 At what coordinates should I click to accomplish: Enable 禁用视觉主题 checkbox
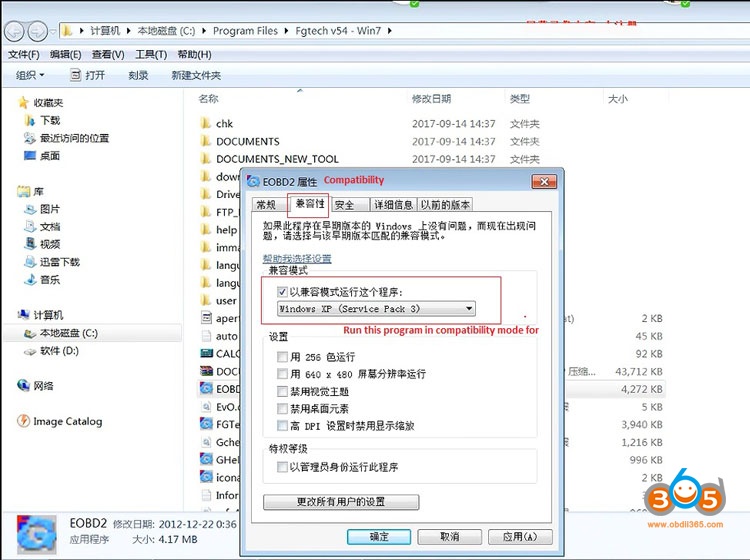click(282, 392)
